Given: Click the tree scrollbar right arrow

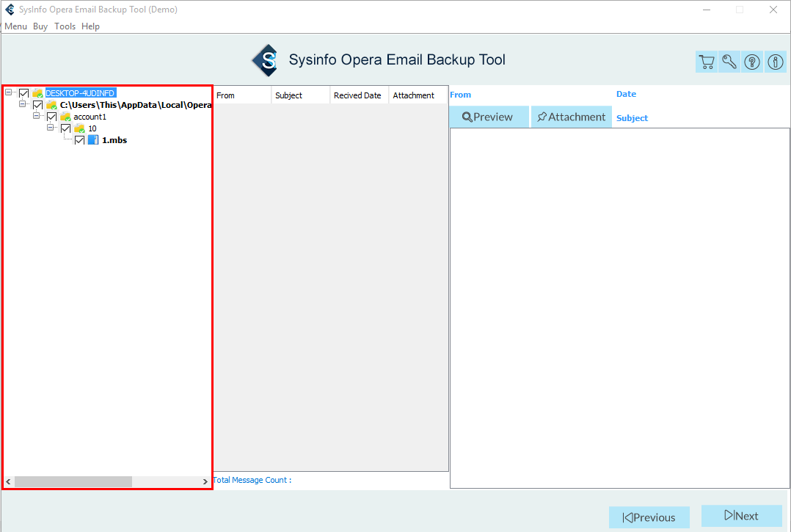Looking at the screenshot, I should 205,481.
